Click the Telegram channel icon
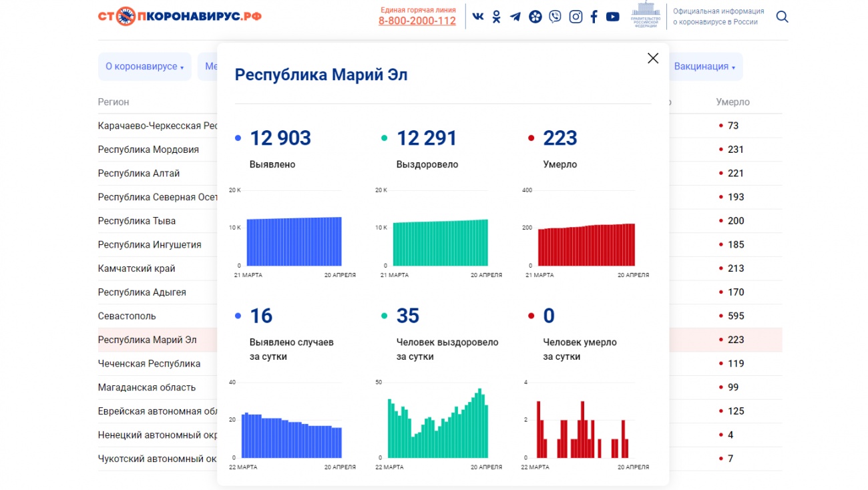This screenshot has height=490, width=868. [x=515, y=17]
